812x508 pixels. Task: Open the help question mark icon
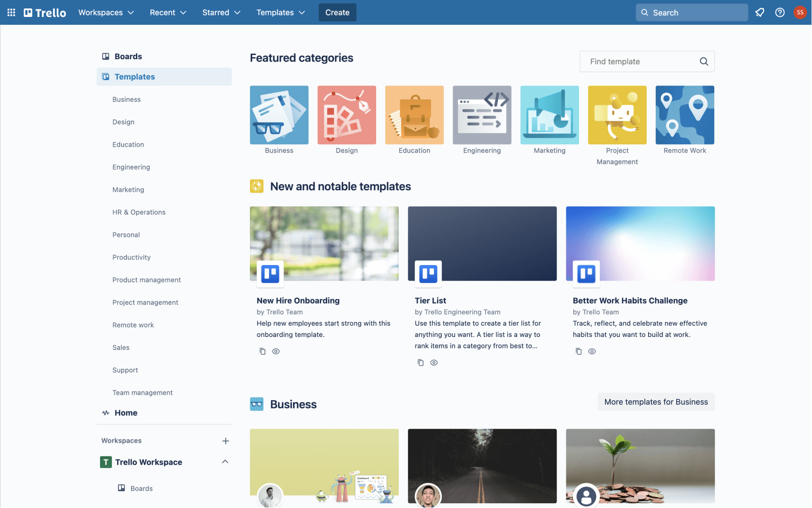coord(780,13)
